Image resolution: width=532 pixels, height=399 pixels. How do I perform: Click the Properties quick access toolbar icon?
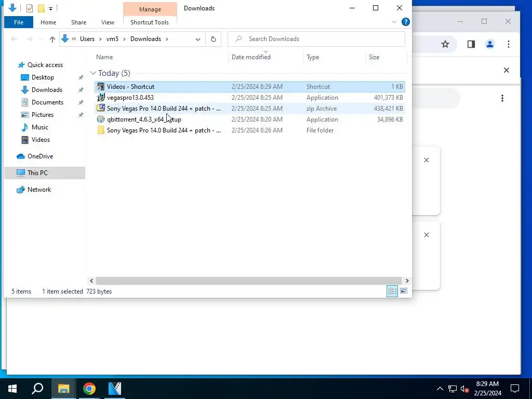(30, 8)
